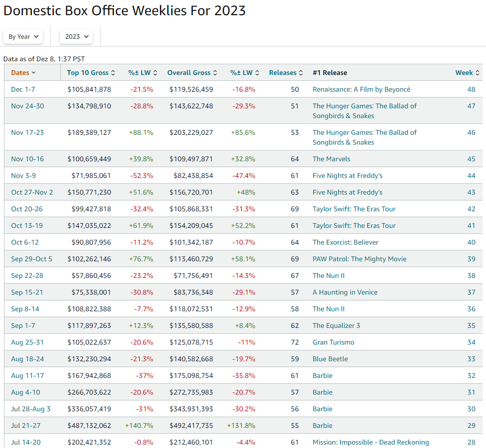Click PAW Patrol: The Mighty Movie

[359, 259]
